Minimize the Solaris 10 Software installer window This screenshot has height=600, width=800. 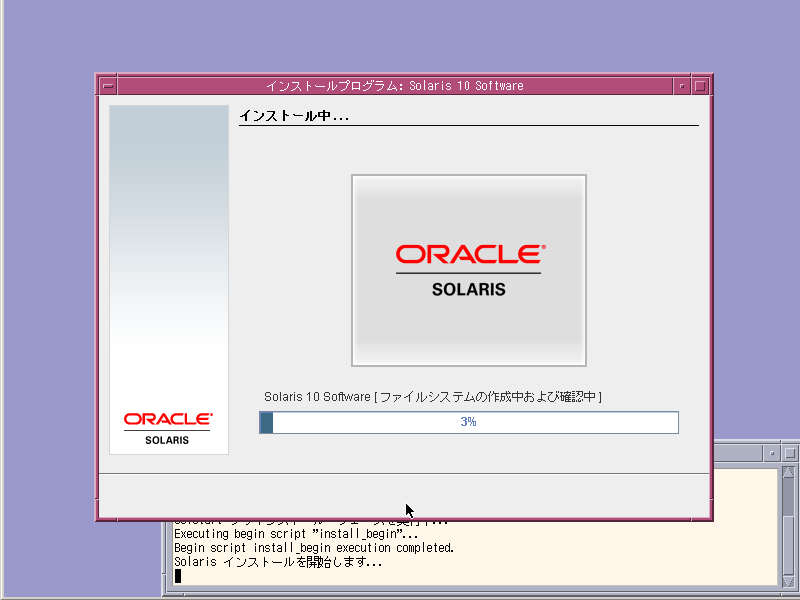tap(682, 86)
